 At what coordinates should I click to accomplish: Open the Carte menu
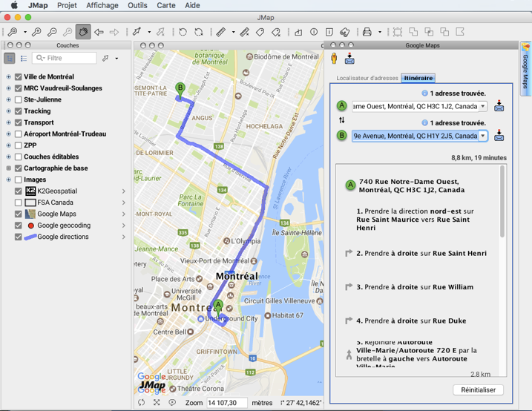coord(166,5)
